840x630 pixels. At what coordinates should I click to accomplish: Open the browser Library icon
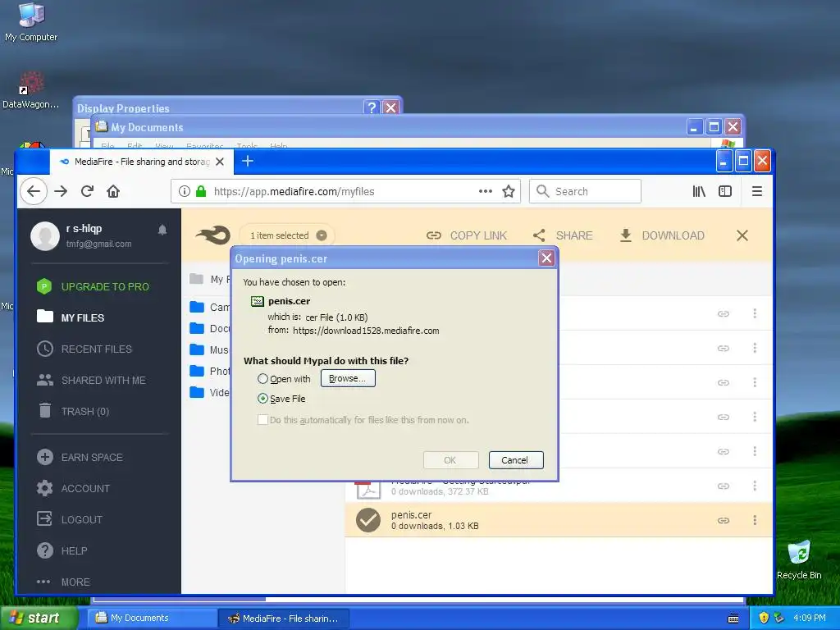[x=699, y=191]
